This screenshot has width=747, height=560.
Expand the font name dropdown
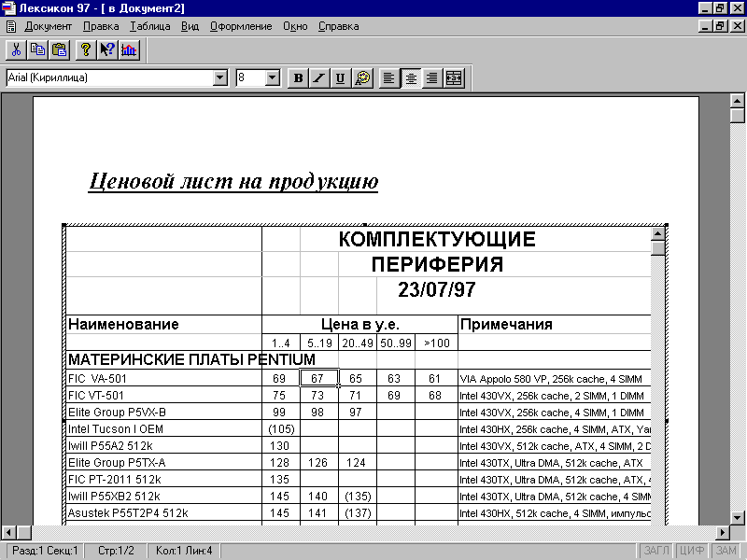(x=220, y=77)
